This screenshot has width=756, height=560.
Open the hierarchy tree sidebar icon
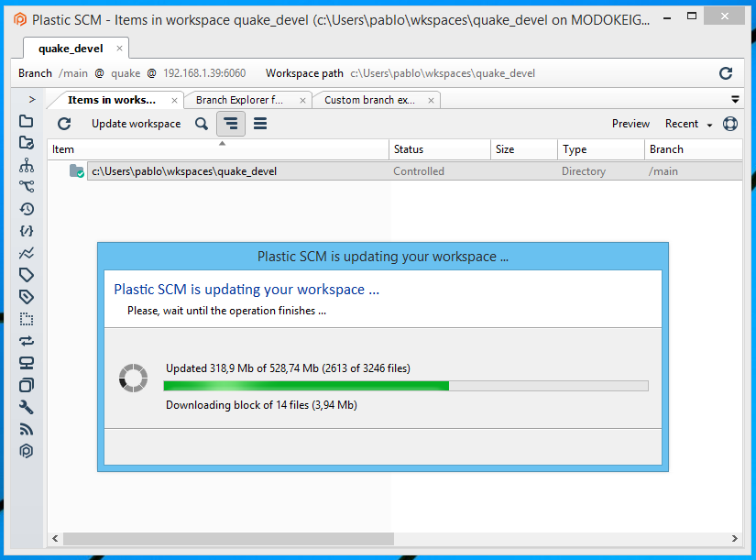click(x=26, y=165)
